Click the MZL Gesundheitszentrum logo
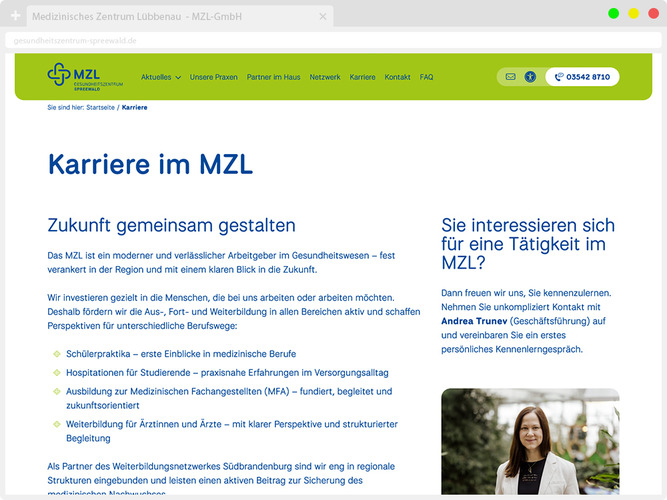Viewport: 667px width, 500px height. (x=85, y=77)
